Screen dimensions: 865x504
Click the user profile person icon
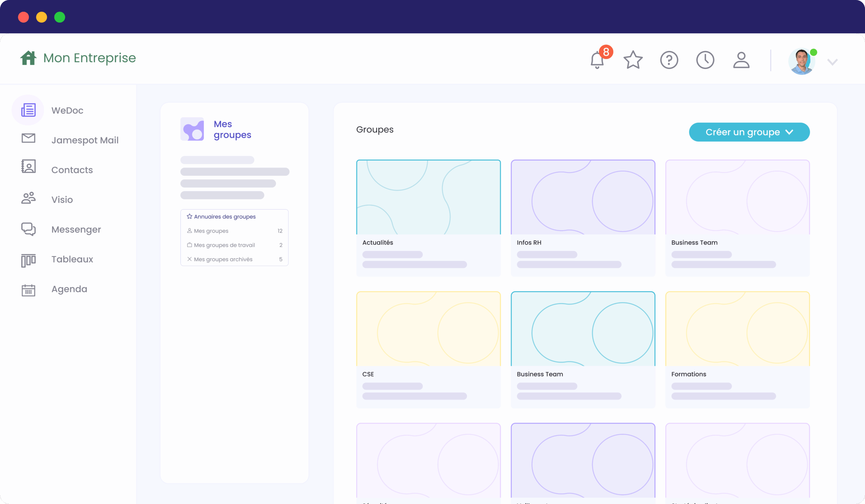point(741,60)
